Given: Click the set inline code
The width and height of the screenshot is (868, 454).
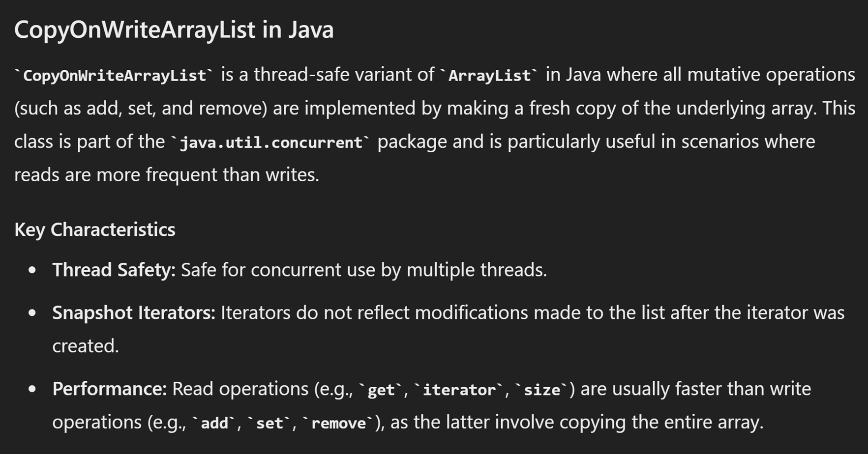Looking at the screenshot, I should (x=269, y=423).
